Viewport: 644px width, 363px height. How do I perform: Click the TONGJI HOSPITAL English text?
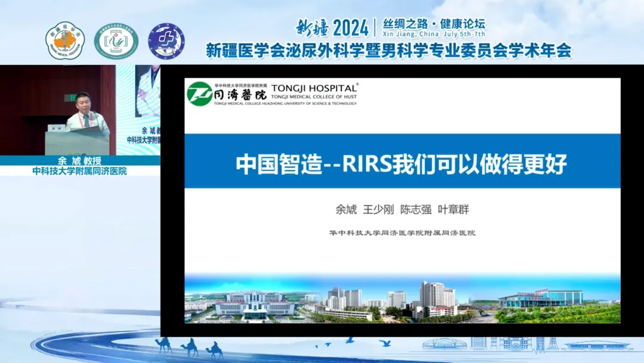[315, 87]
